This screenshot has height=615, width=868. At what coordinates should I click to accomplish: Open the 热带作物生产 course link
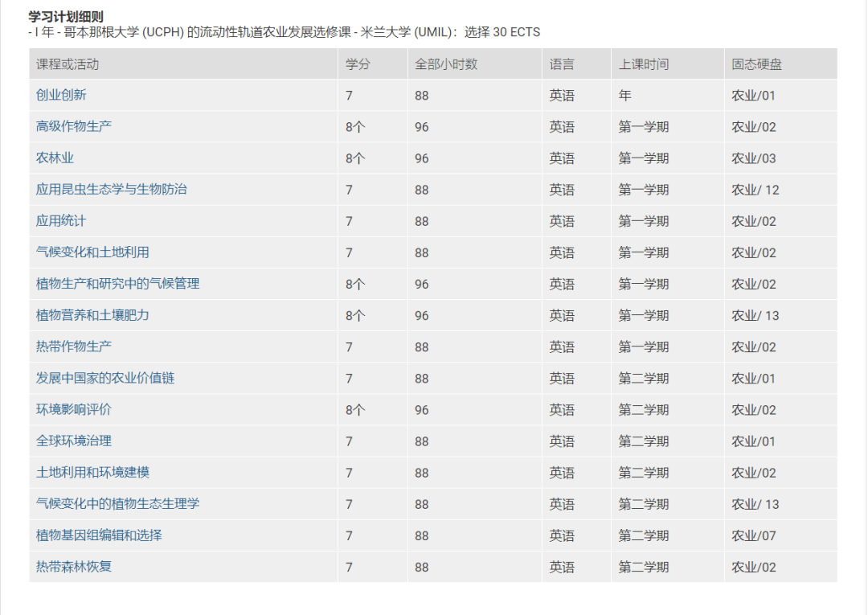pos(74,346)
